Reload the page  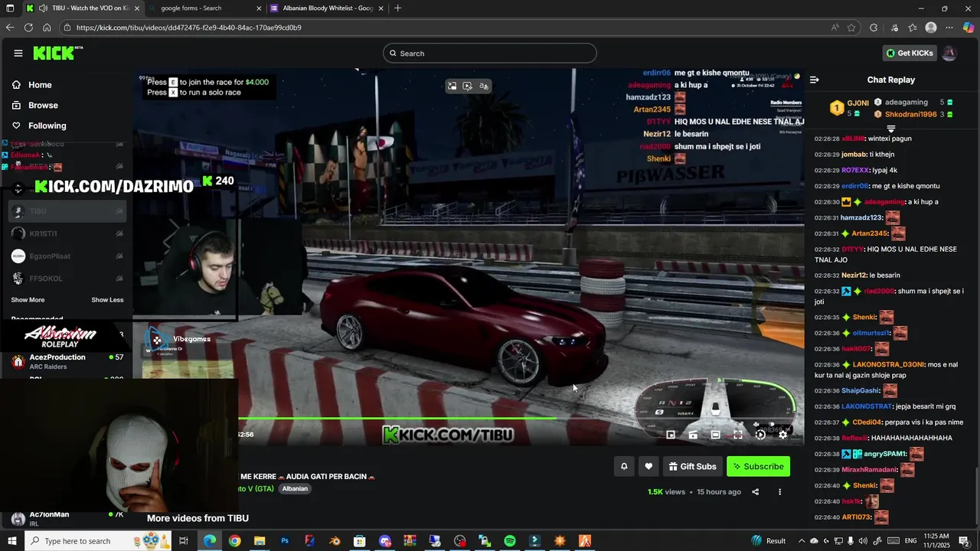28,28
